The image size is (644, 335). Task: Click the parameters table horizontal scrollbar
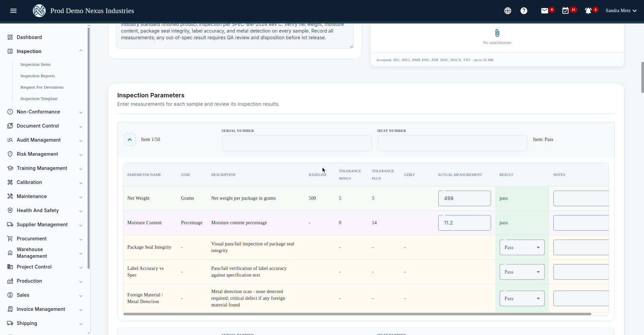pyautogui.click(x=357, y=314)
